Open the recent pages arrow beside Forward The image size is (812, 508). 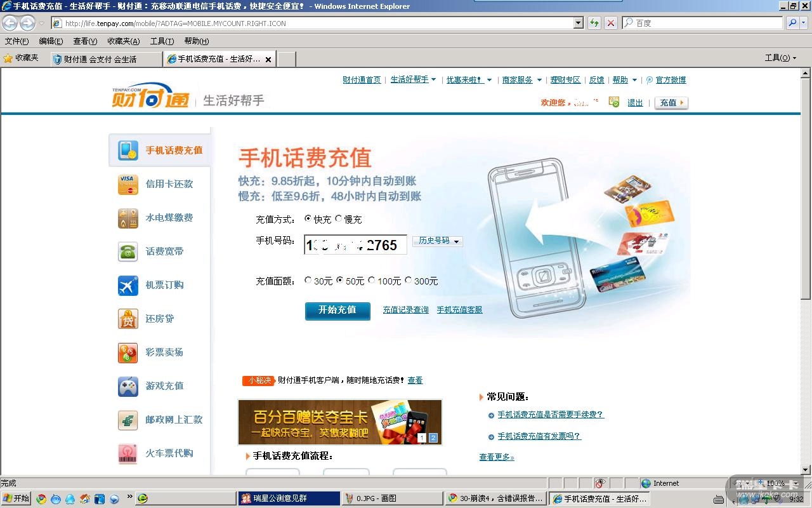(42, 23)
